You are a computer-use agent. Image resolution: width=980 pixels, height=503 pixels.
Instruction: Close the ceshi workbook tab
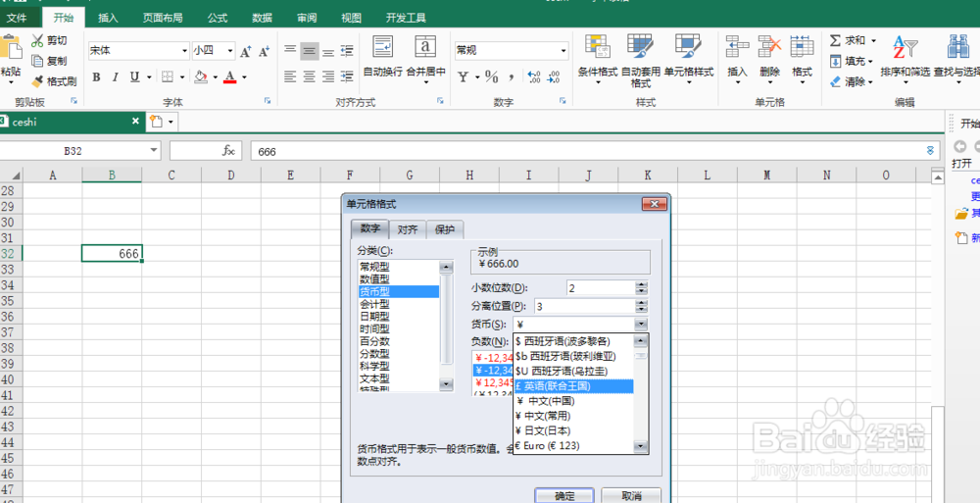135,122
